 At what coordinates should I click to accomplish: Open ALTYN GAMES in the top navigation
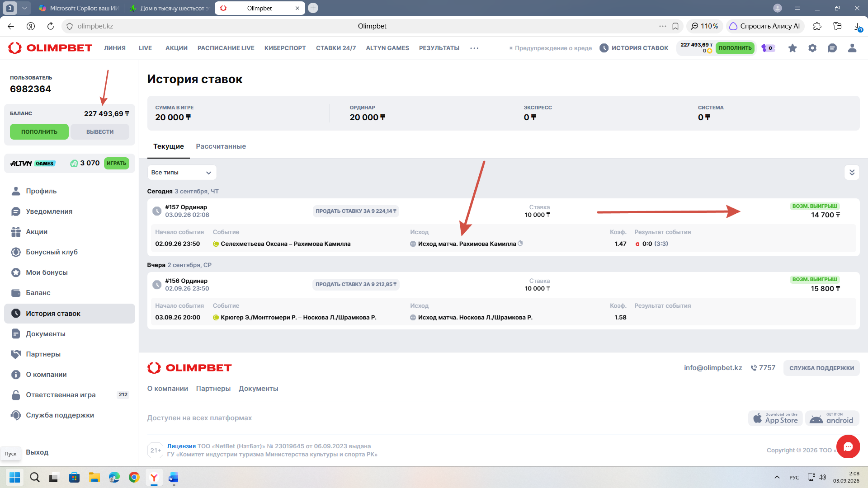pyautogui.click(x=387, y=48)
